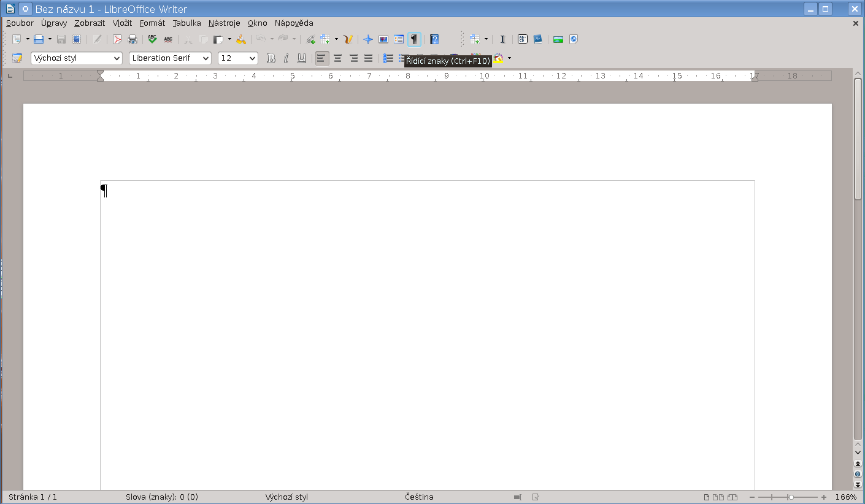Screen dimensions: 865x504
Task: Toggle formatting marks (¶) button
Action: (414, 39)
